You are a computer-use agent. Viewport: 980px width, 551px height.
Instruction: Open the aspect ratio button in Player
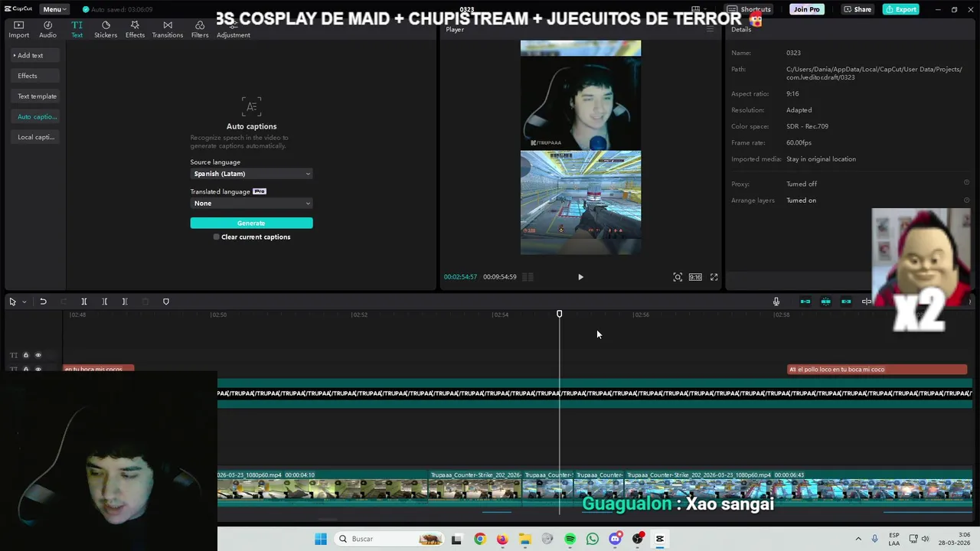[695, 277]
